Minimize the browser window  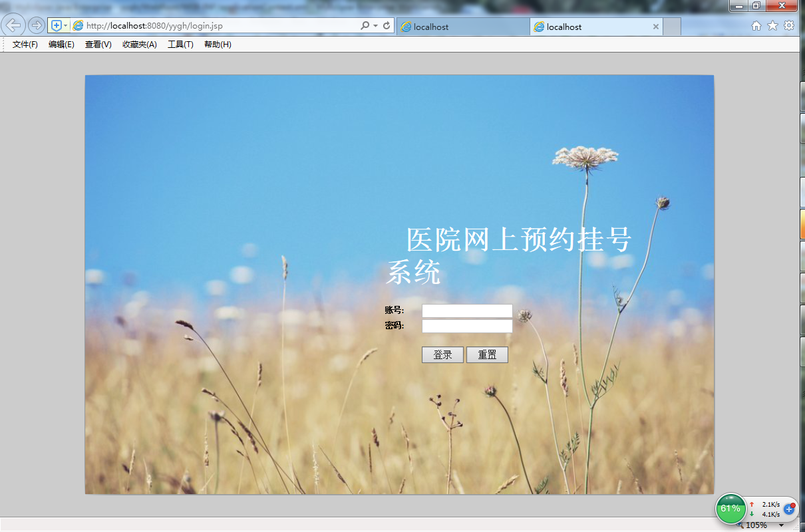(x=739, y=6)
